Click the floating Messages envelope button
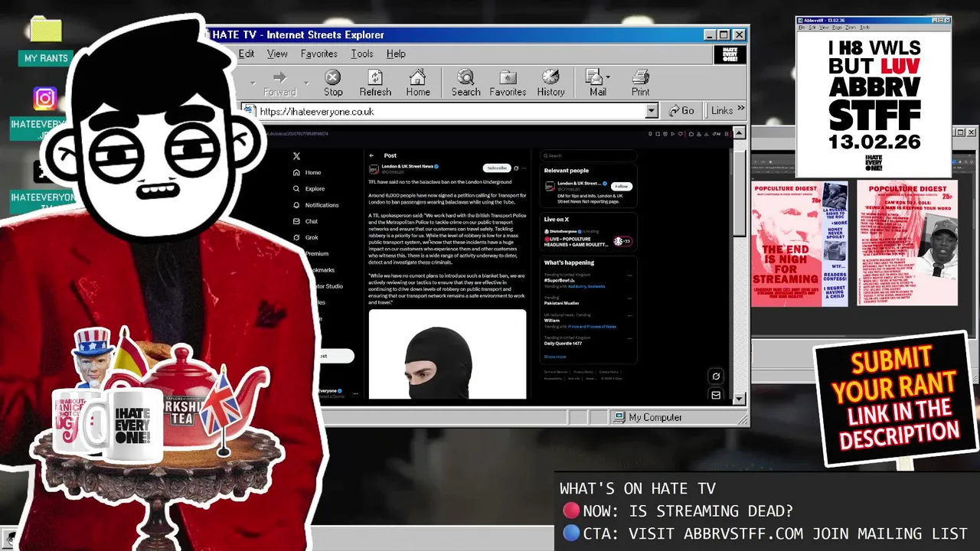Viewport: 980px width, 551px height. (x=716, y=395)
